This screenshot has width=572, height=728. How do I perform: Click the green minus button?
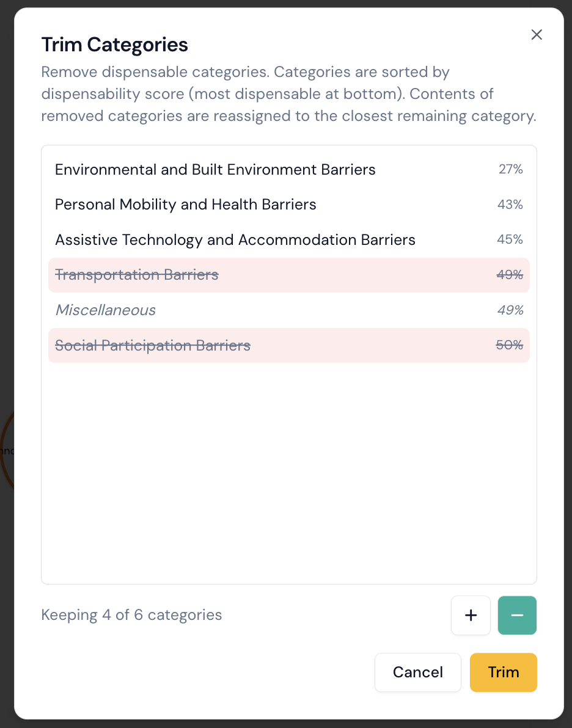point(517,615)
